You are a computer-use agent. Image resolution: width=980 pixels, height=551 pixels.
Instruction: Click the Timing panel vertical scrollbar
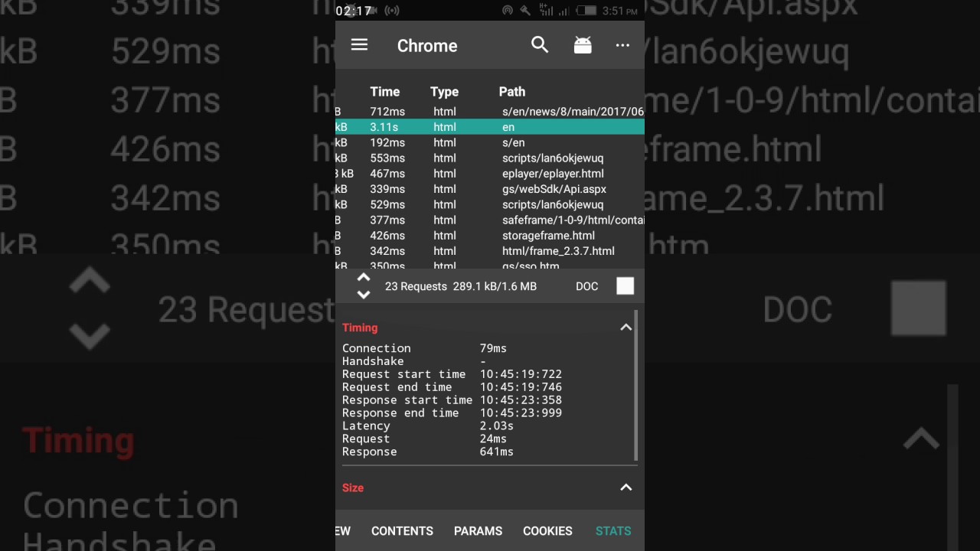(x=636, y=385)
